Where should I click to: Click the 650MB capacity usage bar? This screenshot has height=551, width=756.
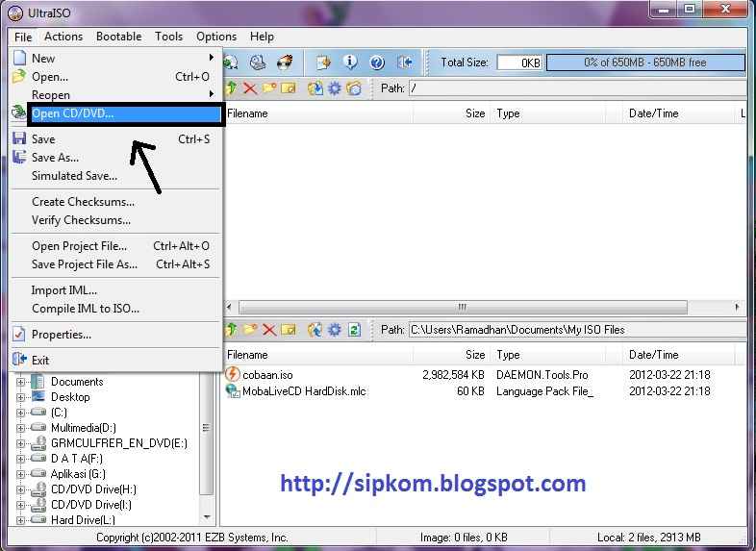pyautogui.click(x=645, y=63)
